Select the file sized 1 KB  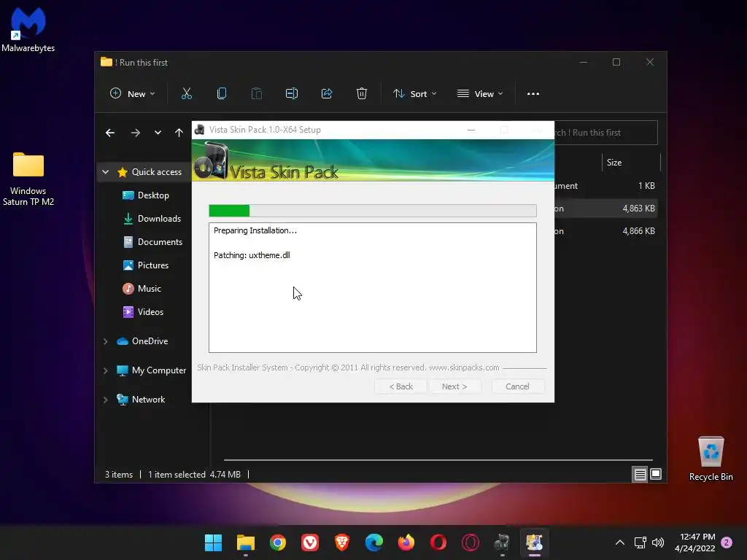(x=606, y=186)
